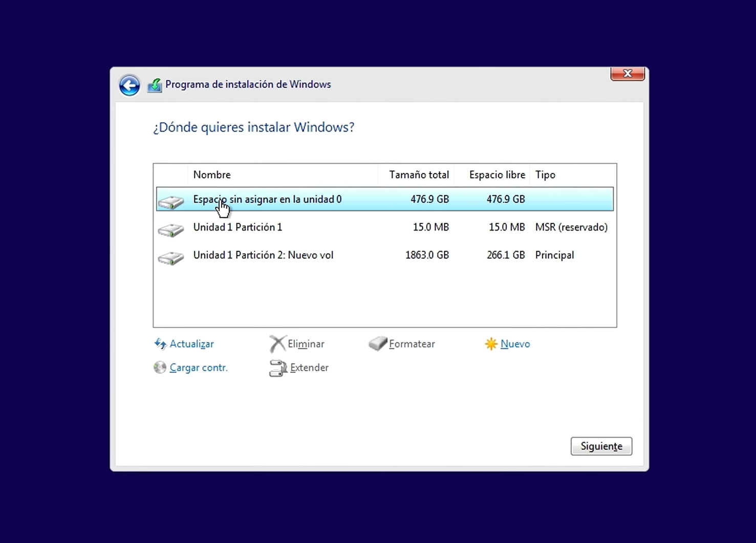756x543 pixels.
Task: Create a partition with the Nuevo link
Action: (515, 344)
